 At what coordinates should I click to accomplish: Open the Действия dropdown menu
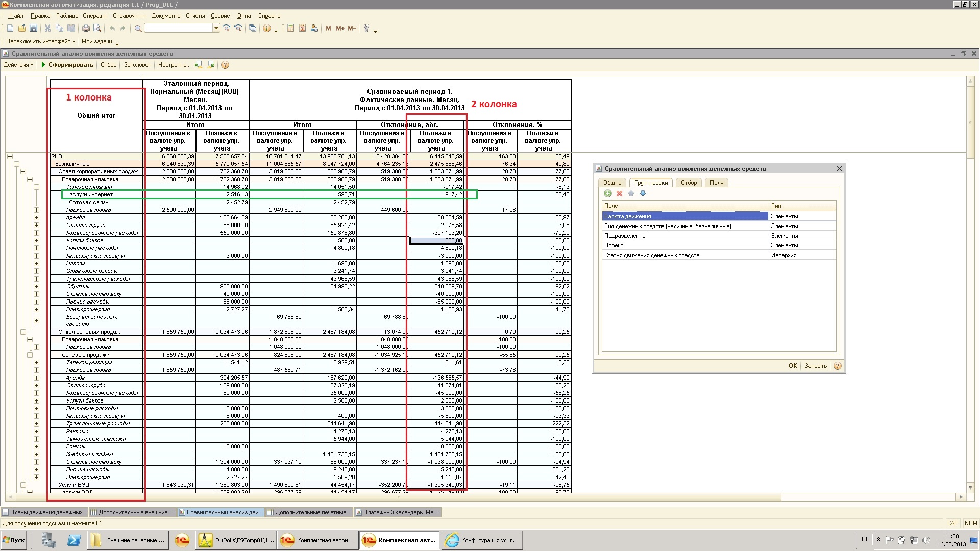18,65
